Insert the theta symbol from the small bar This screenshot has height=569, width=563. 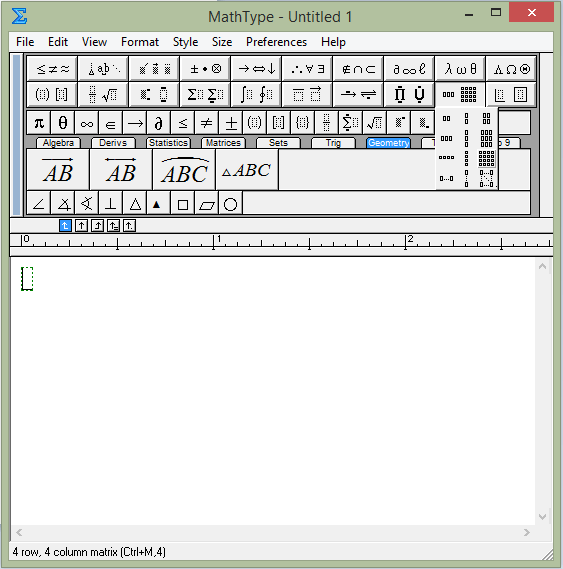[62, 123]
